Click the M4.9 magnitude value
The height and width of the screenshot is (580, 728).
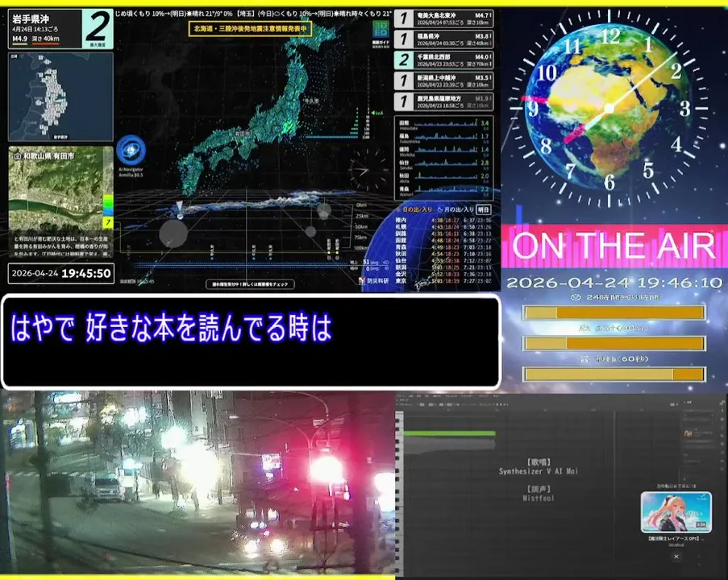click(19, 39)
